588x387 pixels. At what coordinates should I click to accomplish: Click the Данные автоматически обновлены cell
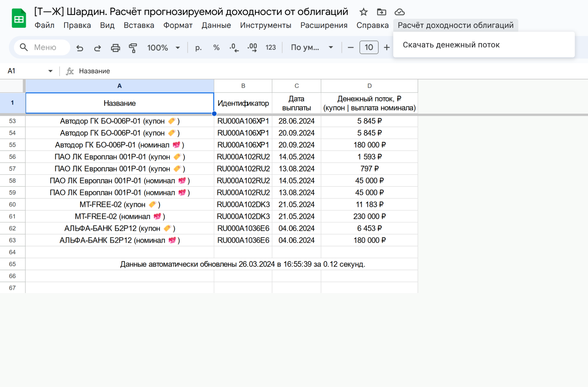[221, 264]
